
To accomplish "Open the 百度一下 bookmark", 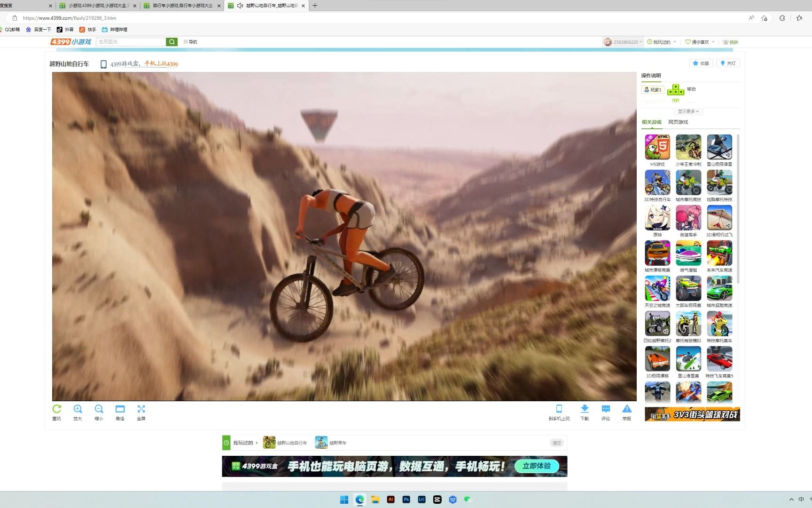I will (x=39, y=30).
